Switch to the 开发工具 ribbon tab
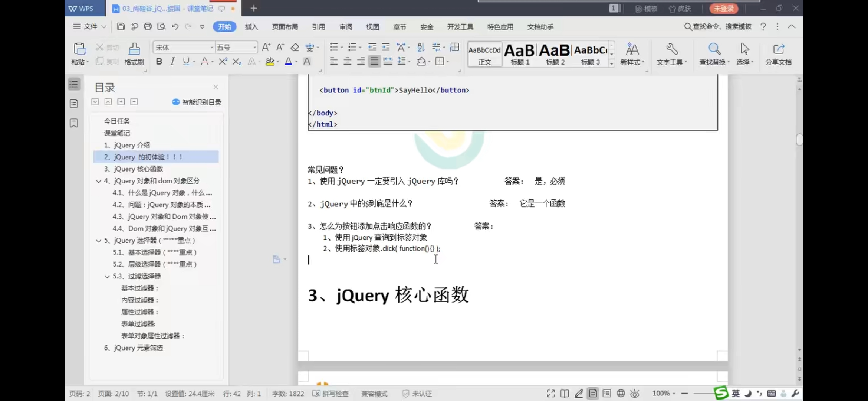This screenshot has width=868, height=401. tap(460, 27)
